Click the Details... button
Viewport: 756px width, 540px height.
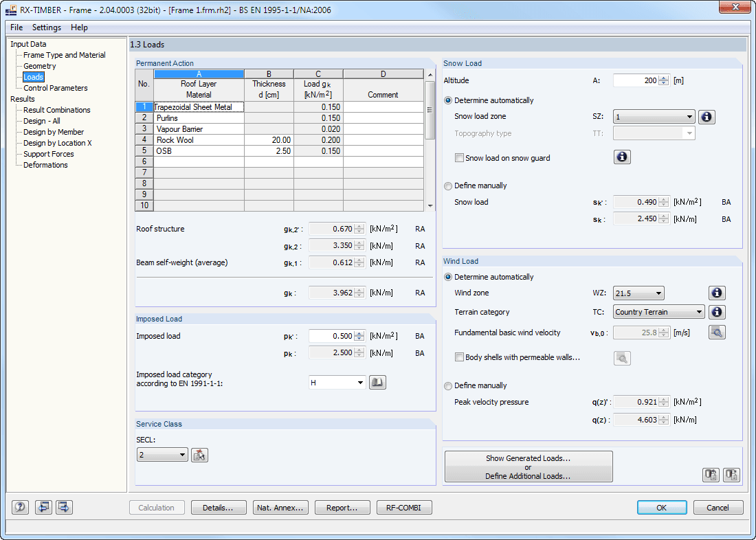(219, 507)
